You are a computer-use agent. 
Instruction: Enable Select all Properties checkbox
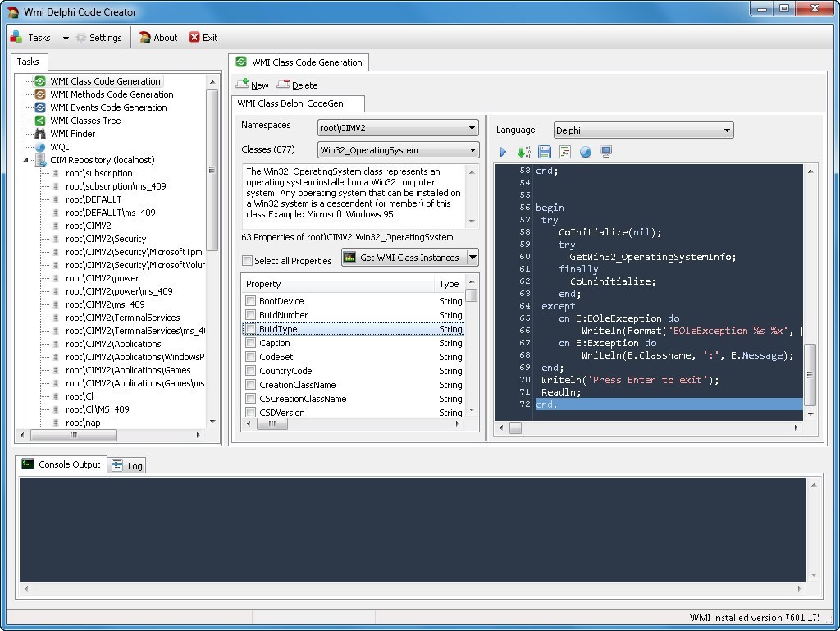pos(247,261)
